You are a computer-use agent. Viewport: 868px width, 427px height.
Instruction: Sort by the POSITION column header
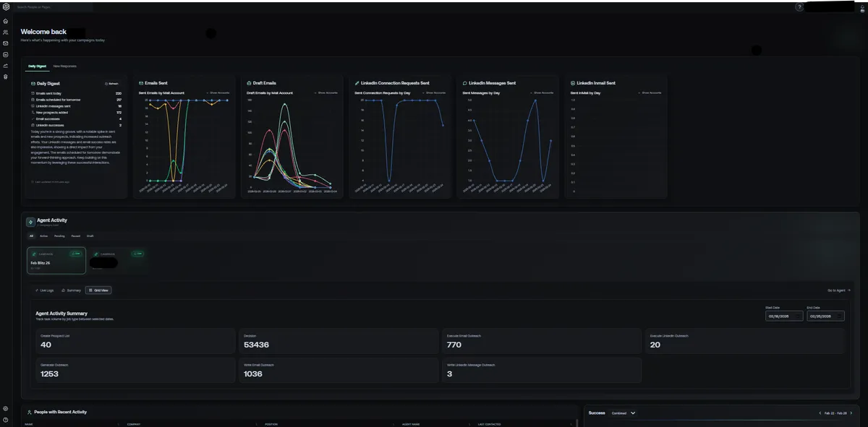coord(271,424)
